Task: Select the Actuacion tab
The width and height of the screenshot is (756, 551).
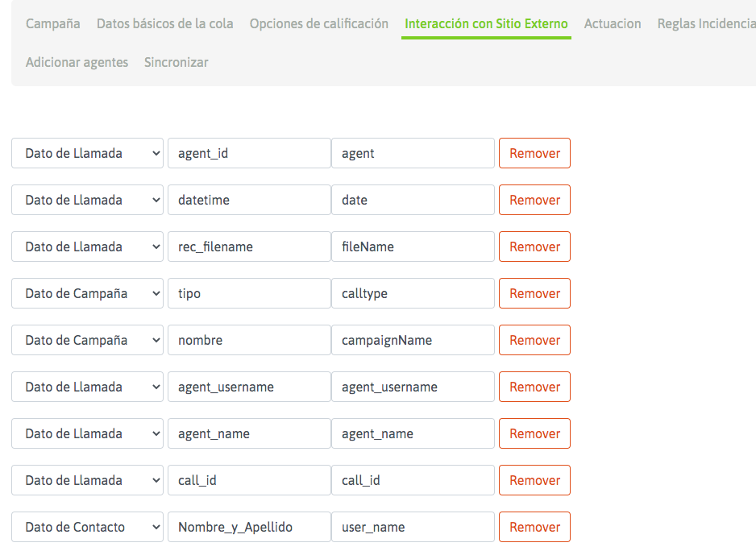Action: click(x=612, y=23)
